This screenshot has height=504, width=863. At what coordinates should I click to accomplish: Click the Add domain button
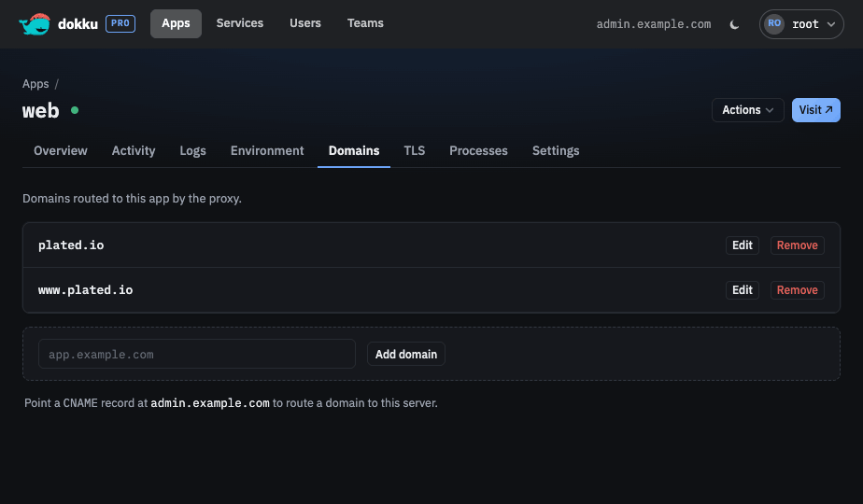click(406, 354)
